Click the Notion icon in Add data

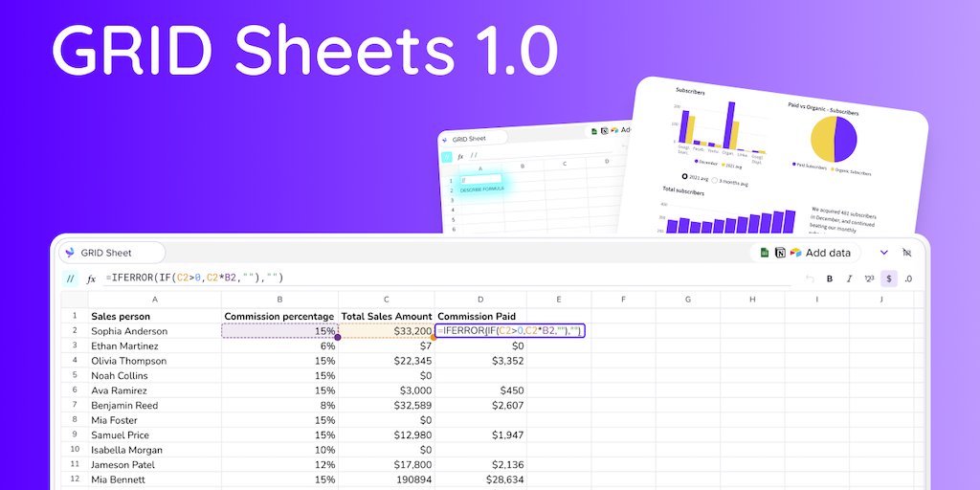point(780,253)
